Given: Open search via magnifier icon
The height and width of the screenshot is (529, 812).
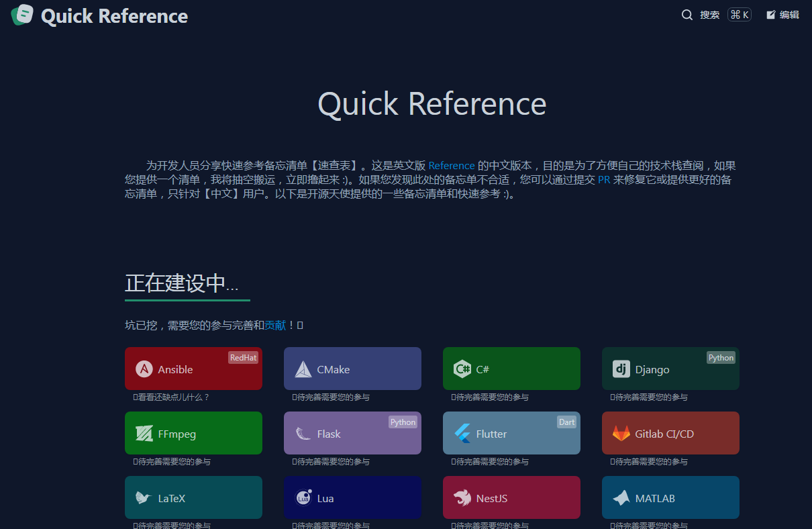Looking at the screenshot, I should coord(687,15).
